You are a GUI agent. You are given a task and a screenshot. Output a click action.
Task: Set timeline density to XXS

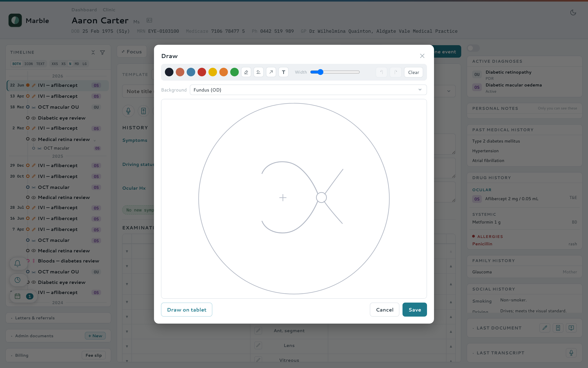[x=55, y=64]
